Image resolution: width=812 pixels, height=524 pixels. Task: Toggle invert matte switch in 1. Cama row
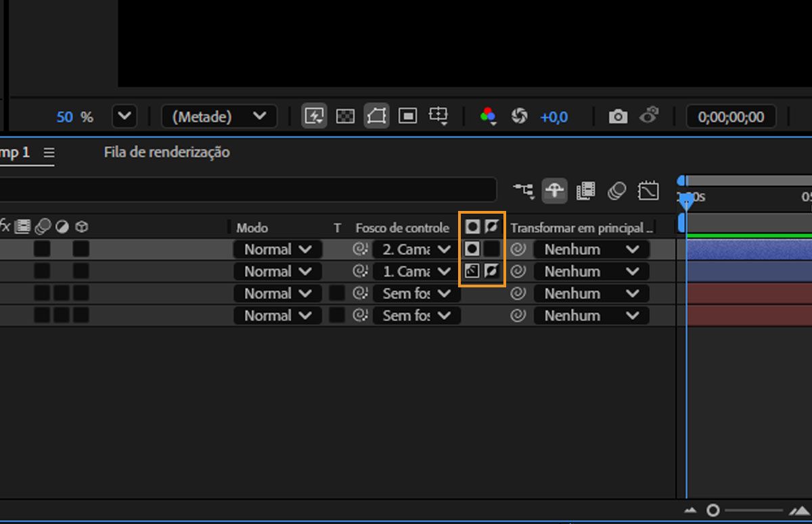(491, 271)
